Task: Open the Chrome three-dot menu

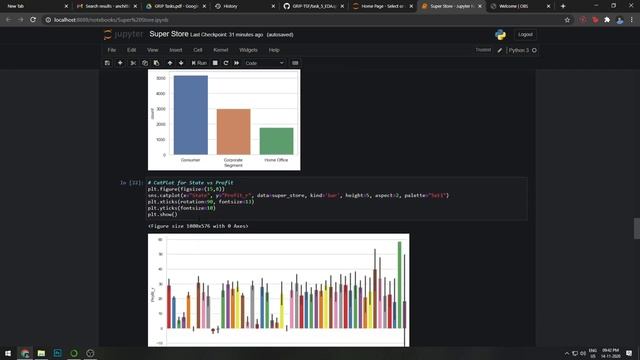Action: (631, 20)
